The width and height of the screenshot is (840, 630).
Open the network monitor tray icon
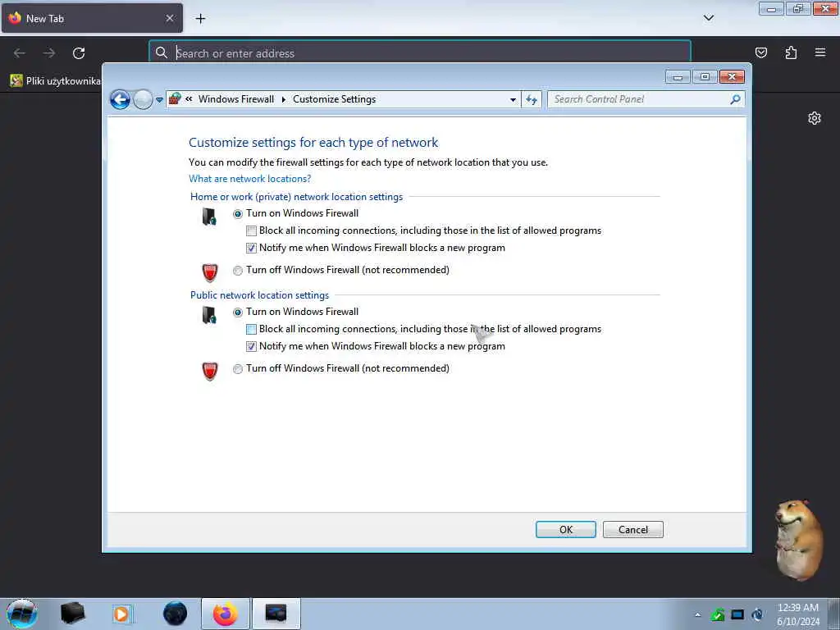(x=737, y=614)
